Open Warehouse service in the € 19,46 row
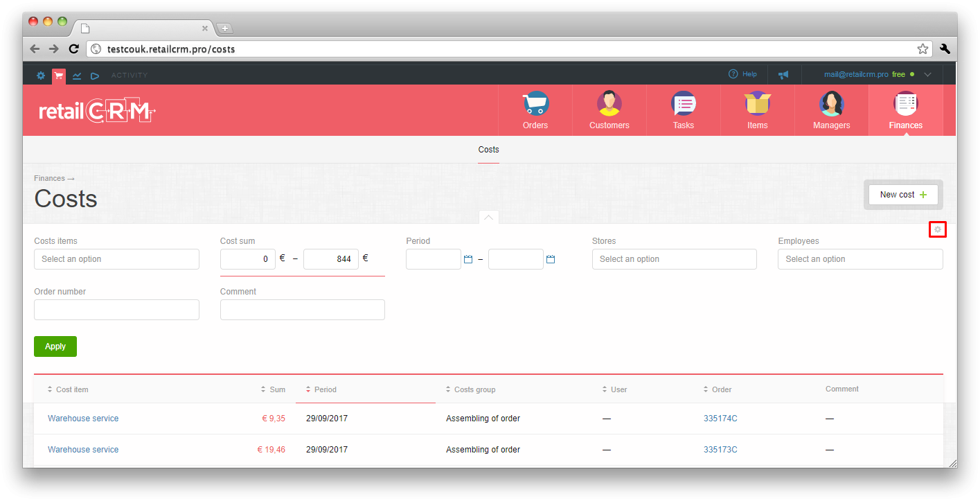The image size is (980, 501). point(83,450)
